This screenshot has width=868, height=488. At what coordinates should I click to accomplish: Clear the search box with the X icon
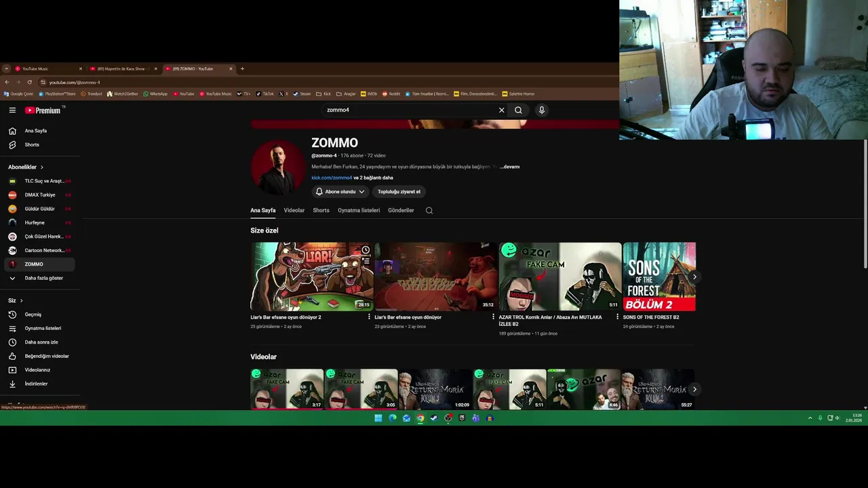point(502,110)
